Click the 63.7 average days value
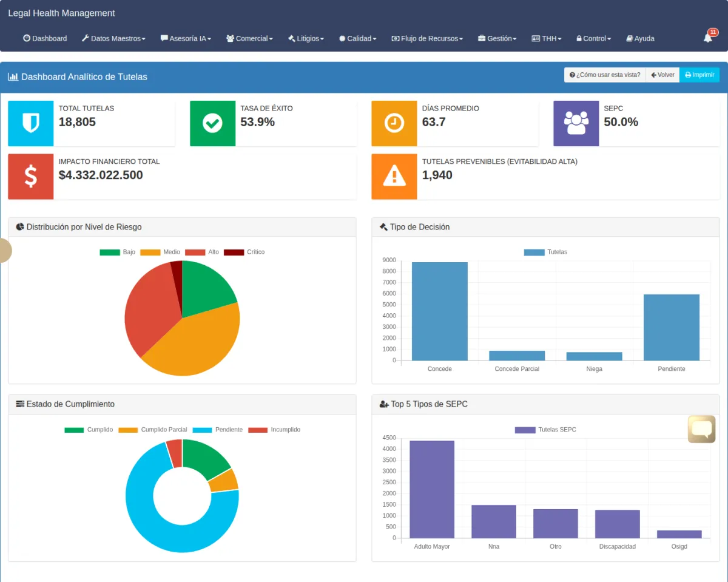The height and width of the screenshot is (582, 728). tap(434, 122)
